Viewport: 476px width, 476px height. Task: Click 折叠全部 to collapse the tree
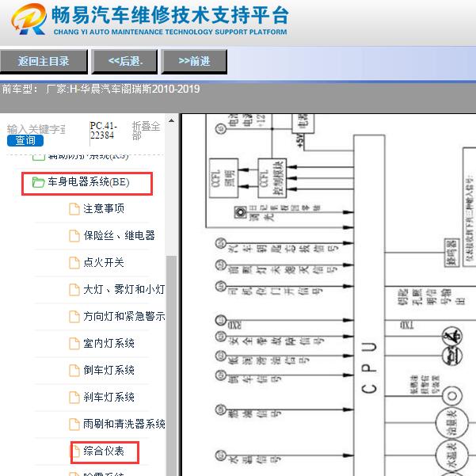[x=146, y=131]
